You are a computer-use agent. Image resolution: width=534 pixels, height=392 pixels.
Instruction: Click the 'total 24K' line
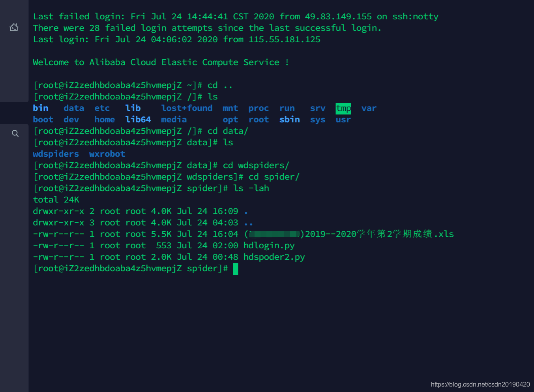[x=56, y=200]
